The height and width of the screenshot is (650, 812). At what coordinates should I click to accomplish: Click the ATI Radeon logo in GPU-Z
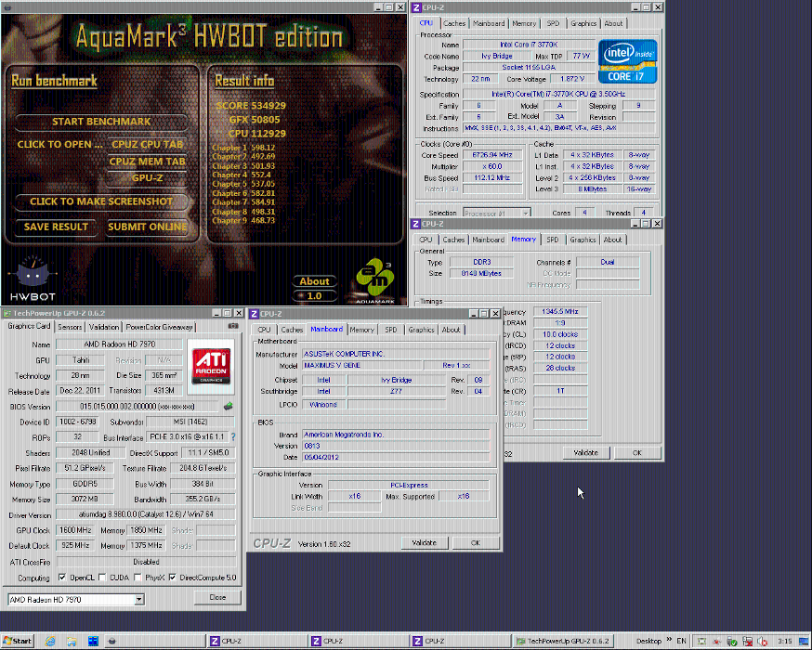pos(211,367)
